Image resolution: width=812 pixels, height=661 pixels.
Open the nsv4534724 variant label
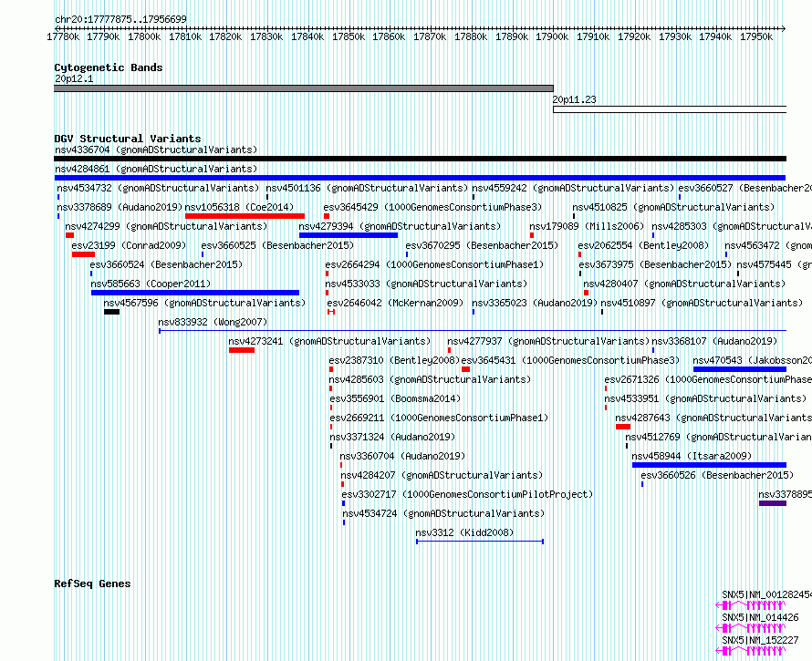[443, 513]
